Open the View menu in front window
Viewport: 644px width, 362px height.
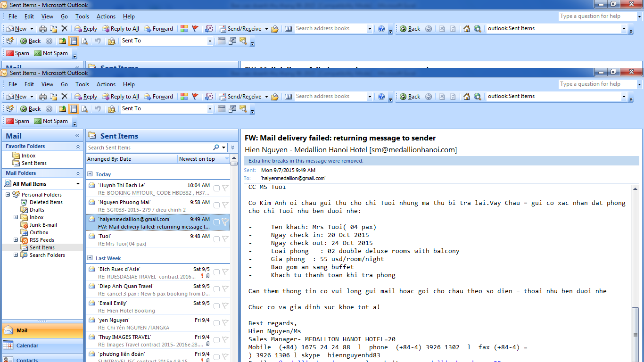tap(47, 84)
